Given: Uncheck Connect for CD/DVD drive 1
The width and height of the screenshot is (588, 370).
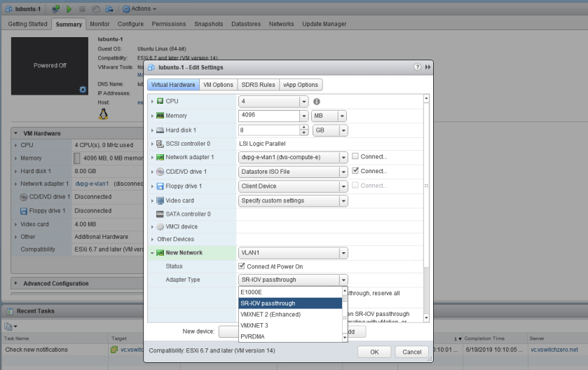Looking at the screenshot, I should point(355,171).
